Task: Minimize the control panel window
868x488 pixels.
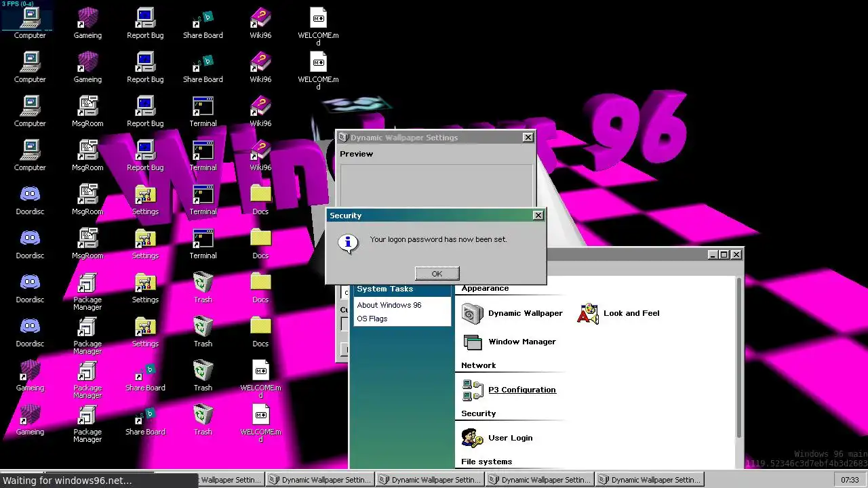Action: 713,255
